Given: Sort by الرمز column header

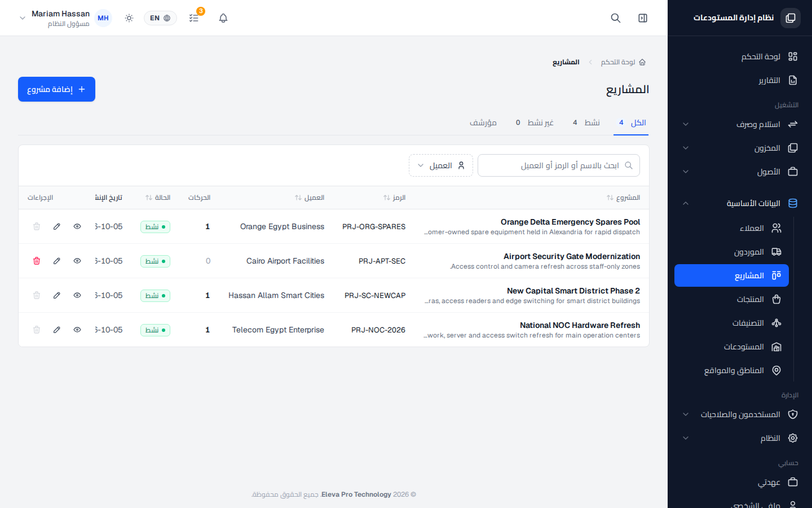Looking at the screenshot, I should [x=394, y=198].
